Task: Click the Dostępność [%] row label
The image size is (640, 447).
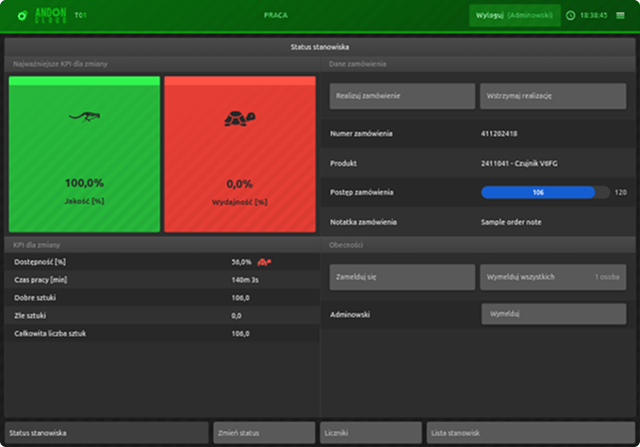Action: click(x=40, y=262)
